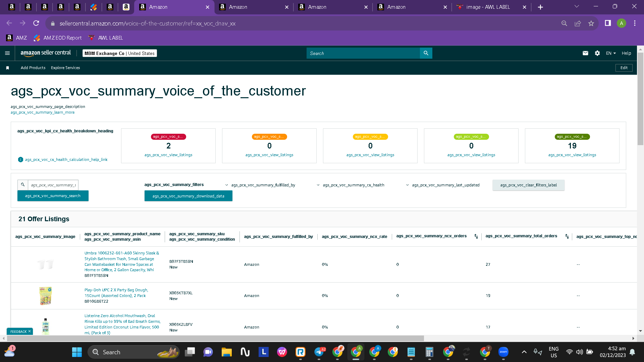Open the Seller Central hamburger menu

point(7,53)
